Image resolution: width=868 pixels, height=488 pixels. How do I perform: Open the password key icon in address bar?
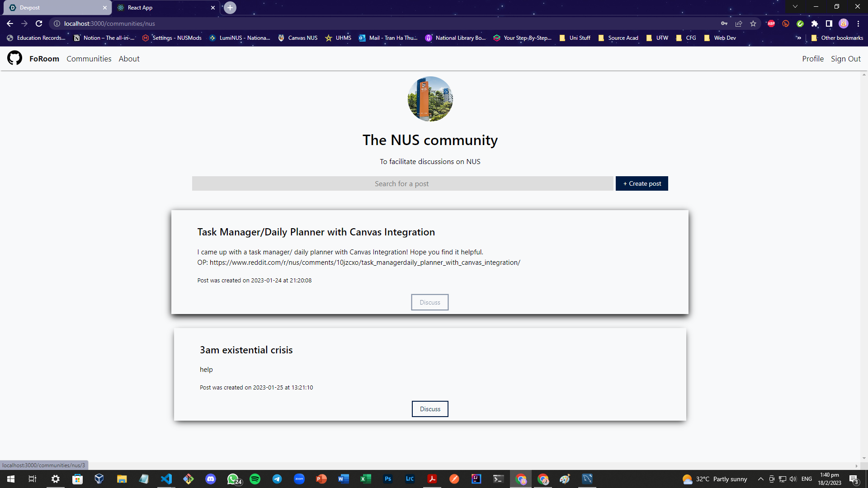coord(724,23)
